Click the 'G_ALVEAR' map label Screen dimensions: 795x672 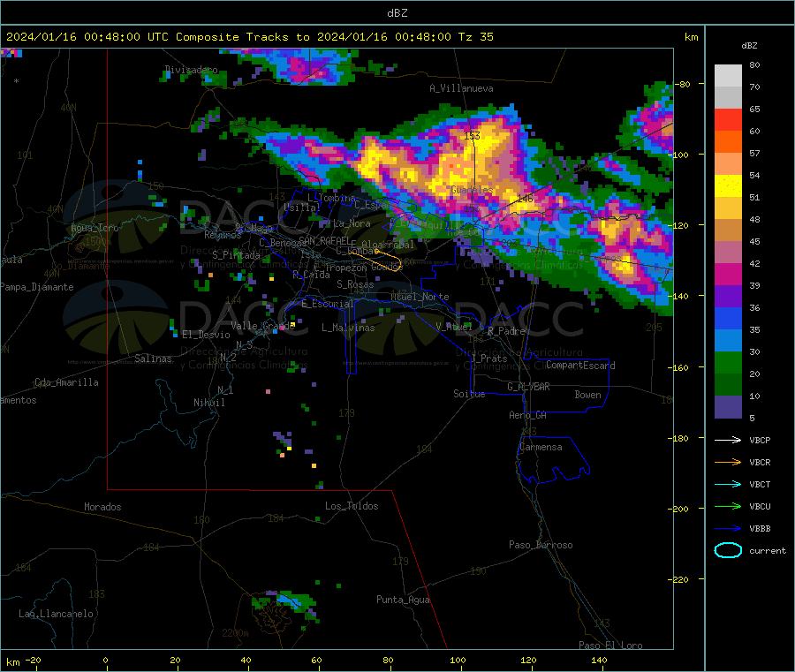(528, 387)
